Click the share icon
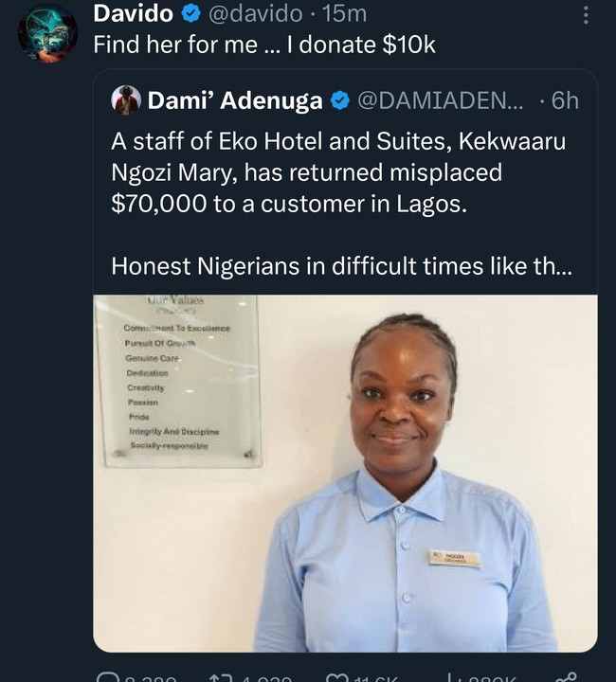Viewport: 616px width, 682px height. point(569,674)
